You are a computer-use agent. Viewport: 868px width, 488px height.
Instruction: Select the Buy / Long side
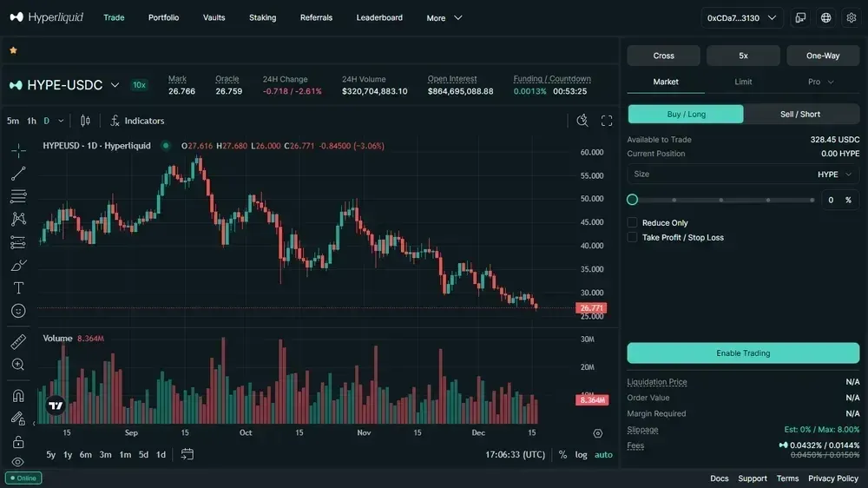pyautogui.click(x=686, y=114)
